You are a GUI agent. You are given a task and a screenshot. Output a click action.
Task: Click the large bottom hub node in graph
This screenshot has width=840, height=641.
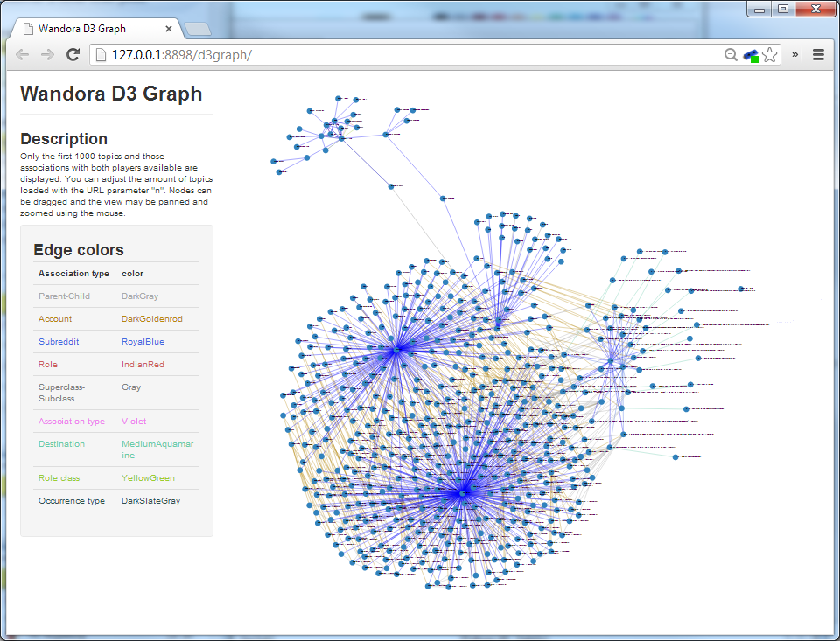point(463,494)
